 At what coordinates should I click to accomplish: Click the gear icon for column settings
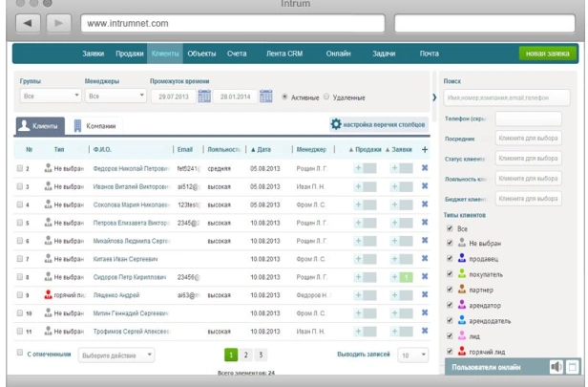[336, 124]
